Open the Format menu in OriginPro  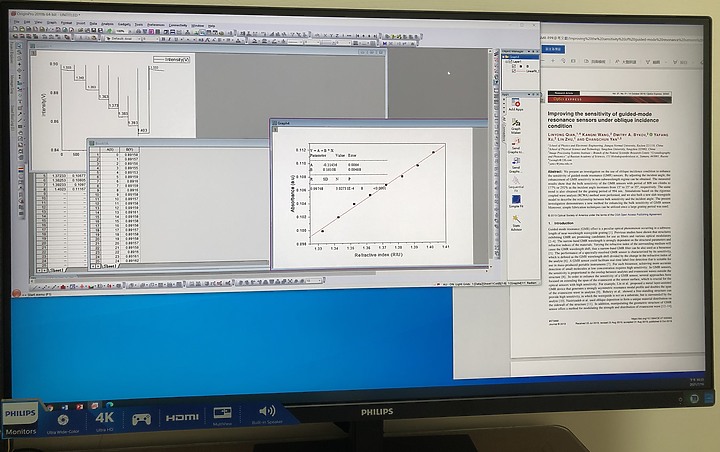point(67,23)
